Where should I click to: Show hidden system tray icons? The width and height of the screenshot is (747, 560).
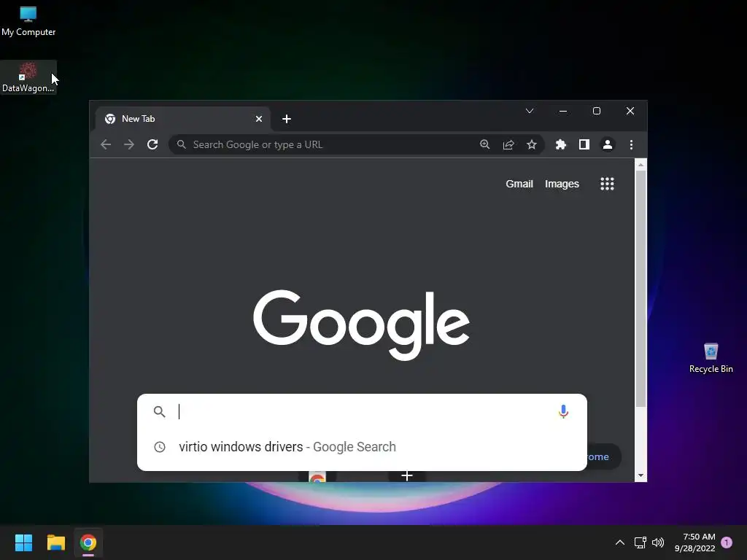[620, 542]
